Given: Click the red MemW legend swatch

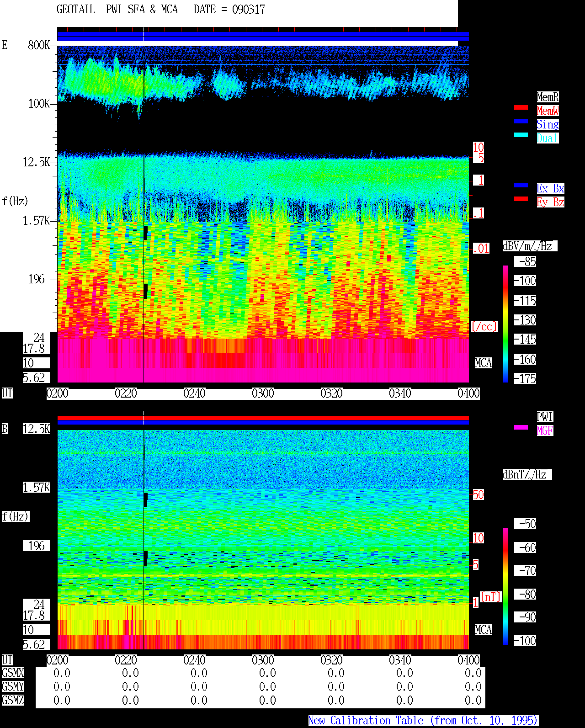Looking at the screenshot, I should 521,107.
